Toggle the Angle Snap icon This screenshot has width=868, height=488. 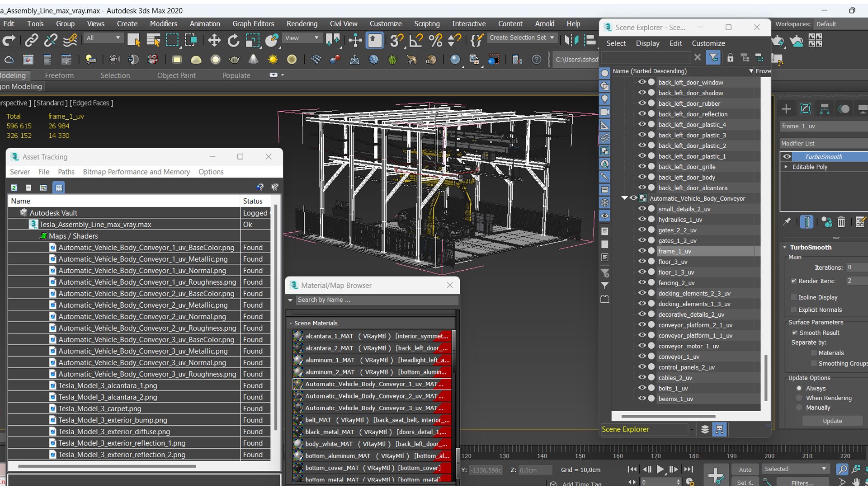tap(415, 41)
